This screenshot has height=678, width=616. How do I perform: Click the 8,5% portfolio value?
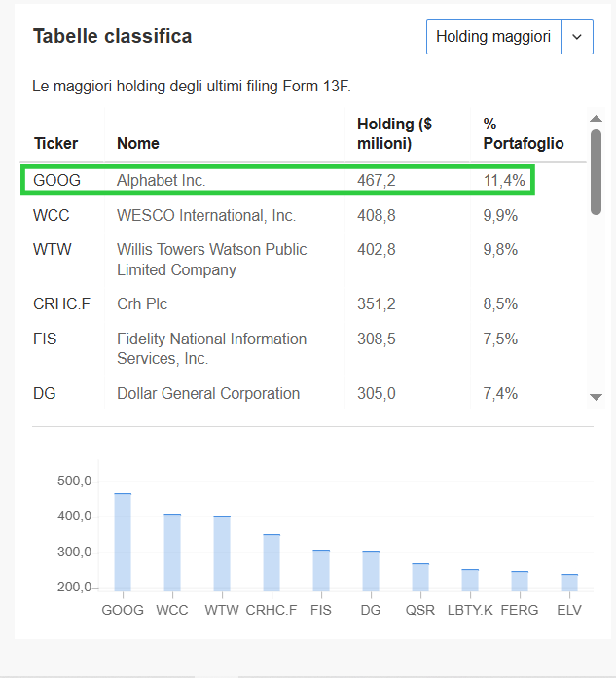coord(500,303)
